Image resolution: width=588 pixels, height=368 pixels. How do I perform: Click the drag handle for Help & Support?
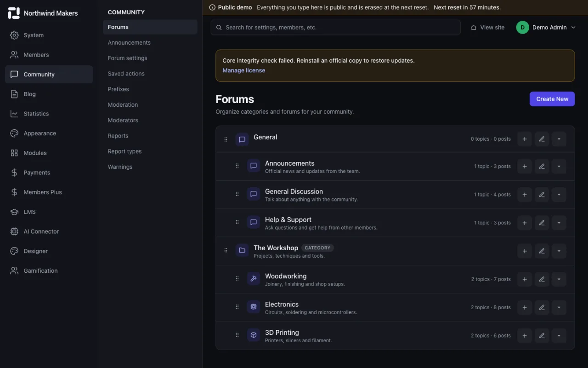pos(237,222)
